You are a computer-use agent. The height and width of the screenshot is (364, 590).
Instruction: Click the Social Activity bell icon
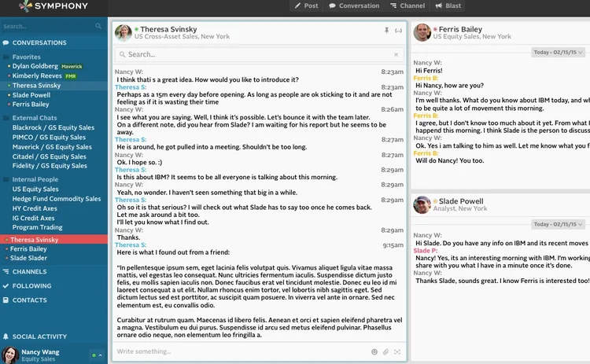coord(6,336)
